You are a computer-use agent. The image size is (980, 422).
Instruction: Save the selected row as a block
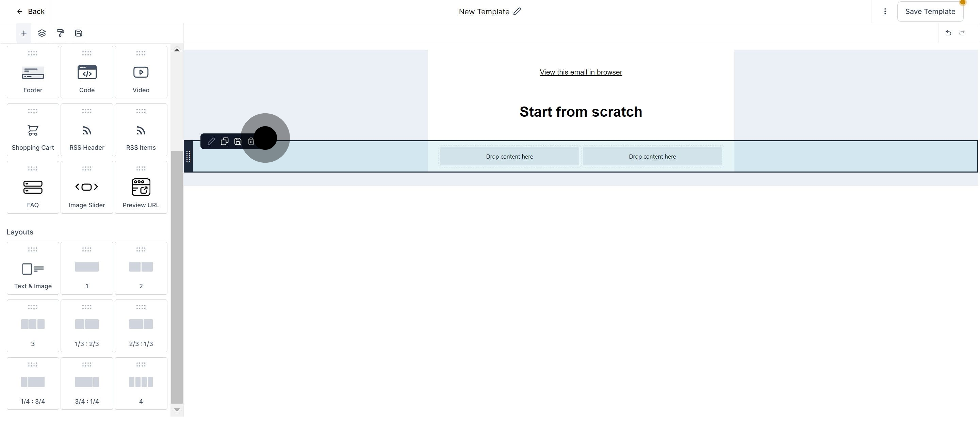pyautogui.click(x=238, y=141)
